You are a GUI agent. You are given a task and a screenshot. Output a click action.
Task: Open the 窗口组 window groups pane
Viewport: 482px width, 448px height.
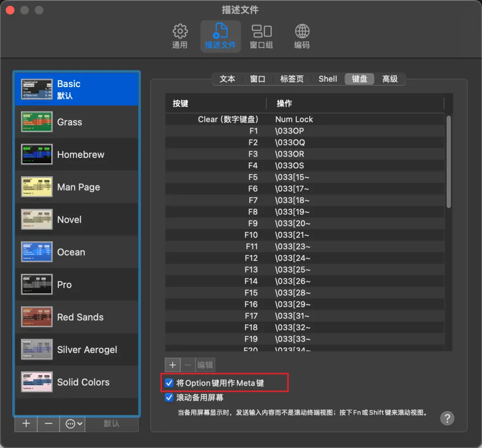click(x=261, y=36)
